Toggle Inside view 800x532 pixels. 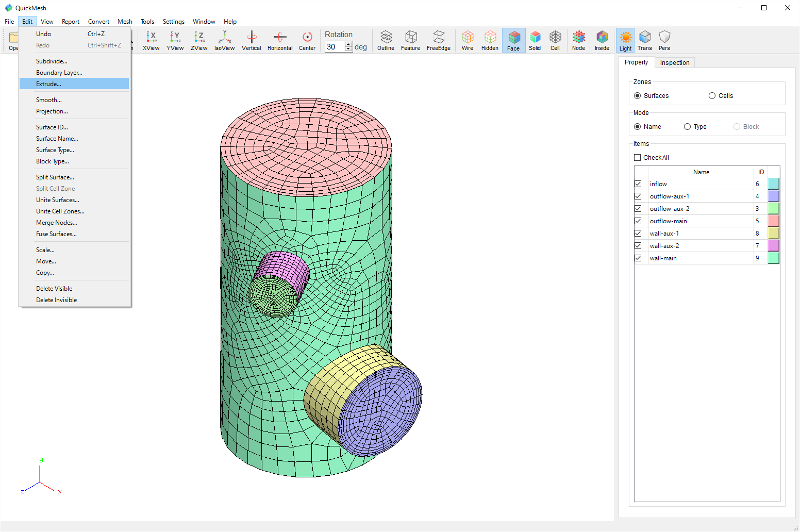[x=602, y=40]
